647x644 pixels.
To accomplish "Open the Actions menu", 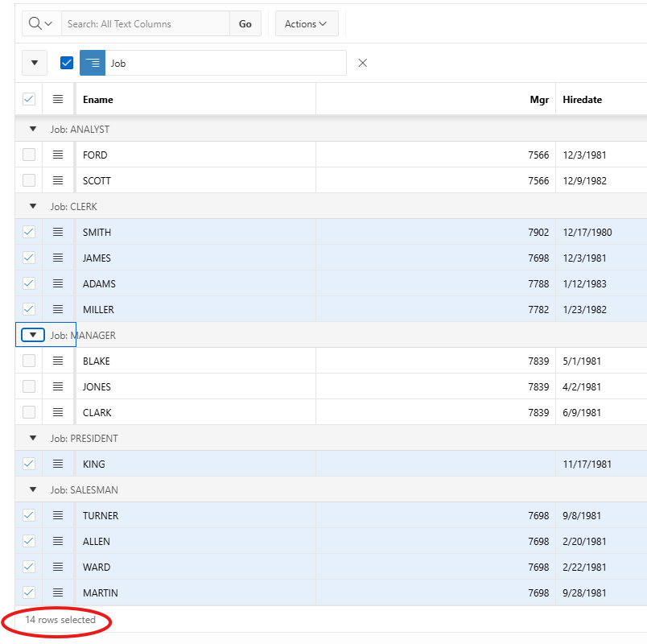I will coord(307,24).
